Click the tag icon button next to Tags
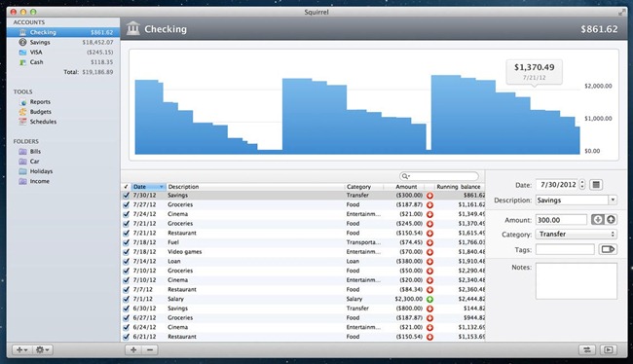 pyautogui.click(x=608, y=249)
